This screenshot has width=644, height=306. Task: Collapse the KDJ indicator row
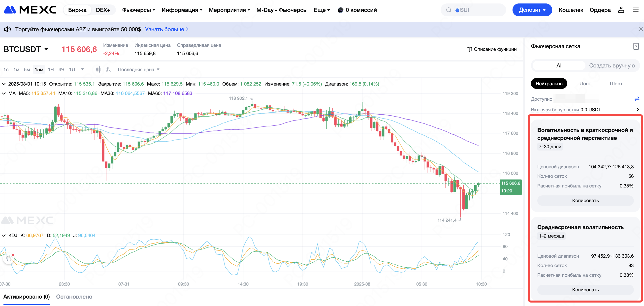point(4,235)
